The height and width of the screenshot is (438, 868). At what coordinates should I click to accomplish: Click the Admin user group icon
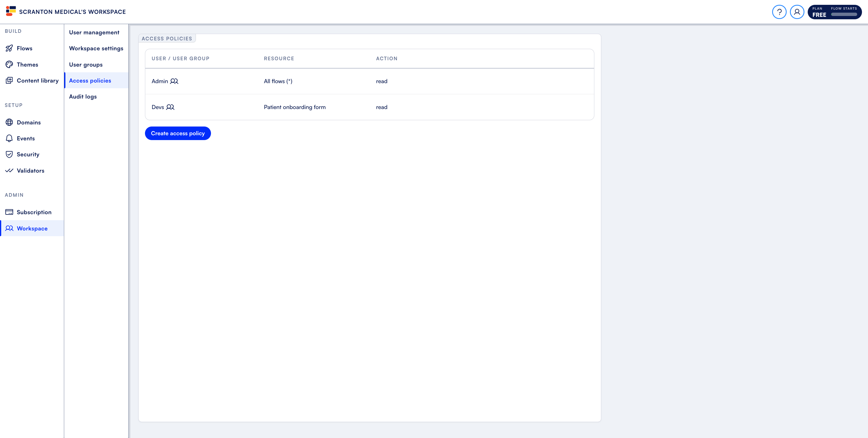tap(174, 81)
